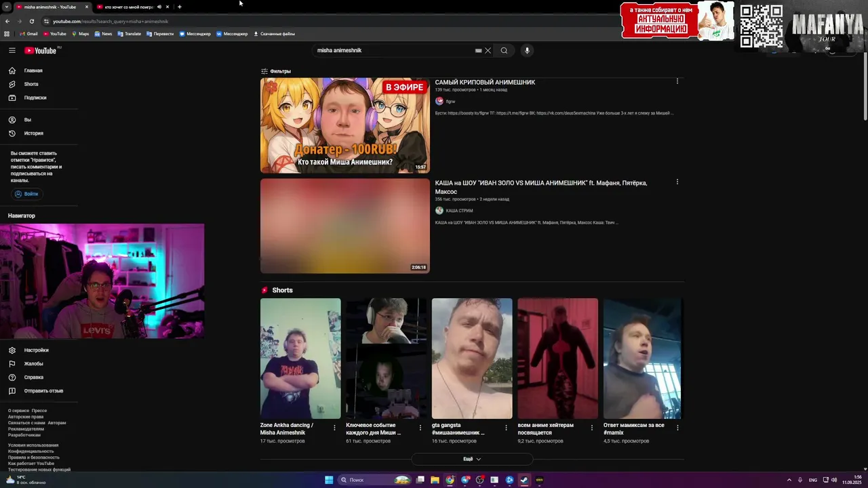Viewport: 868px width, 488px height.
Task: Open the Перевести bookmark
Action: click(160, 33)
